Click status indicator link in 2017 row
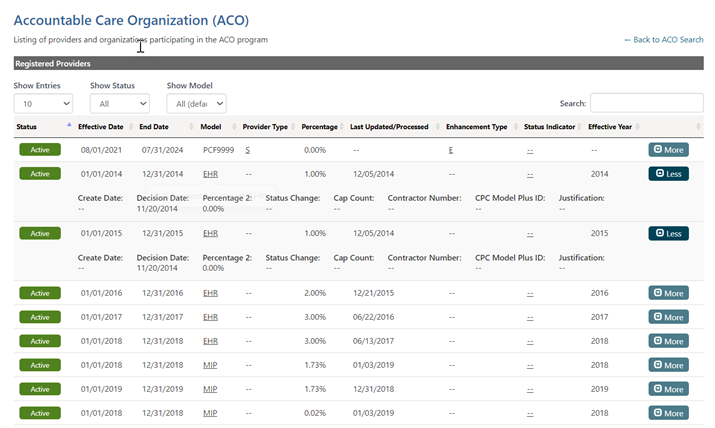 [x=530, y=318]
